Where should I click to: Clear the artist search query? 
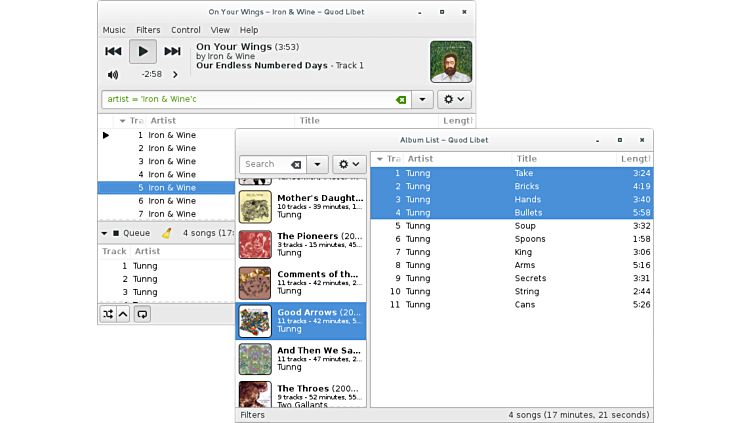(x=401, y=100)
